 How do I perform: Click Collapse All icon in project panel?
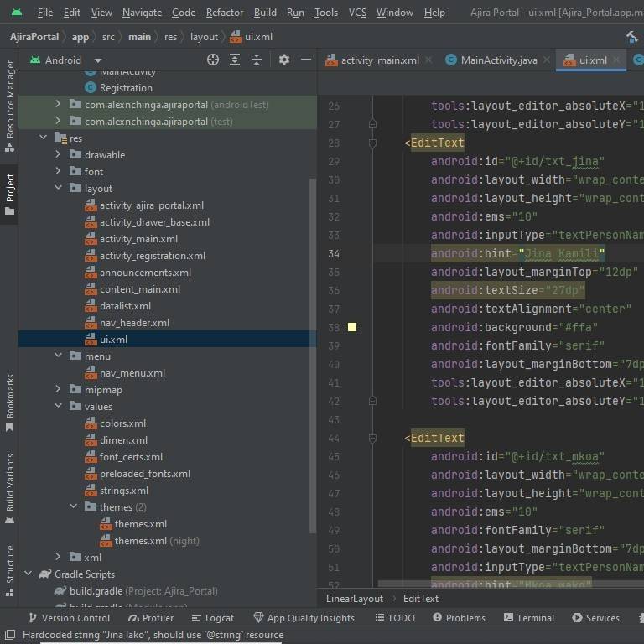click(x=257, y=60)
